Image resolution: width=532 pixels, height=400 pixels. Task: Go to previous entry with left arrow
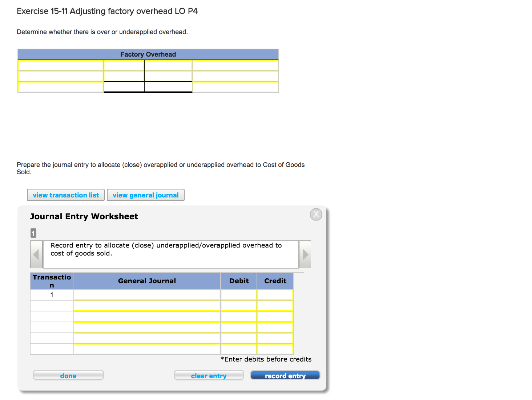(x=36, y=254)
